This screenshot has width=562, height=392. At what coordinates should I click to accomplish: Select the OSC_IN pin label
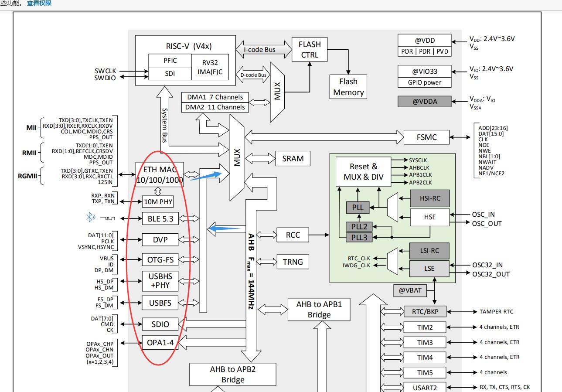483,215
